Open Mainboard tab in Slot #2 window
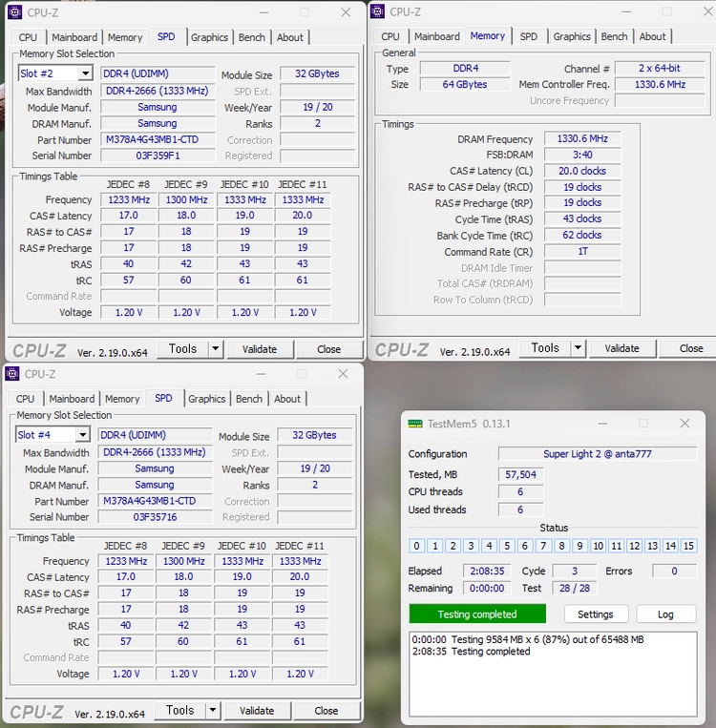 coord(74,37)
